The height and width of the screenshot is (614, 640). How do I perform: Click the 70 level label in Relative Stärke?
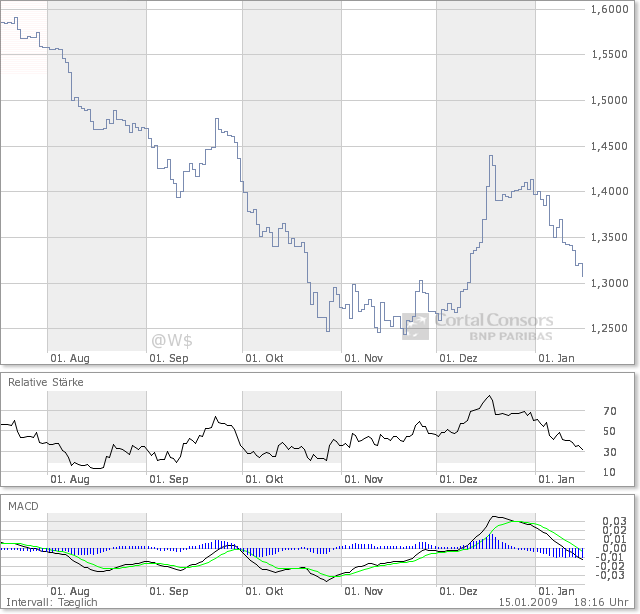(x=610, y=411)
